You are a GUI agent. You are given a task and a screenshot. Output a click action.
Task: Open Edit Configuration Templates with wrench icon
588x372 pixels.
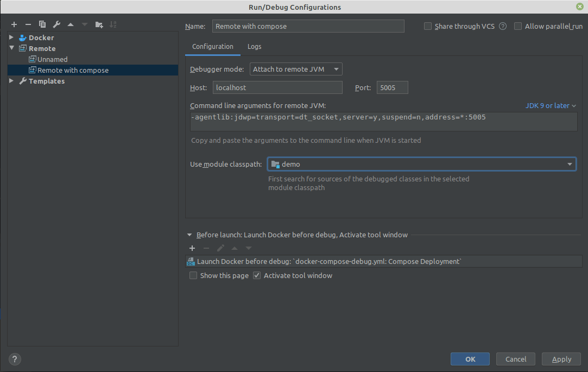coord(56,24)
